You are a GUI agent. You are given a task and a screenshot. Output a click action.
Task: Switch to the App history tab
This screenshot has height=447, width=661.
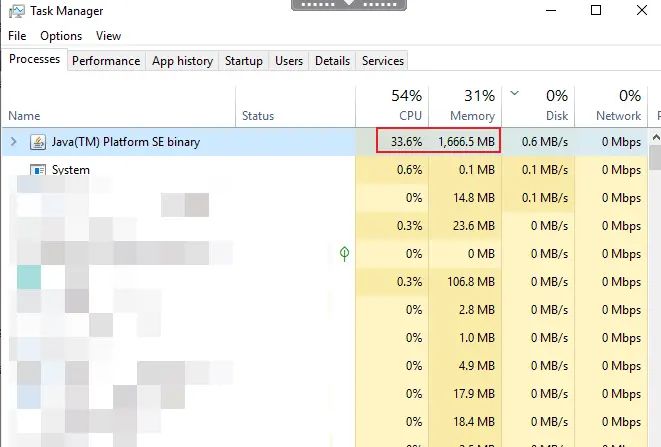click(182, 61)
